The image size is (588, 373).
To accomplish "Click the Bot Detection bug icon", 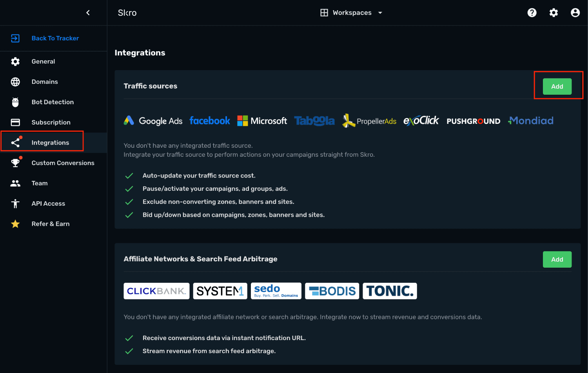I will coord(15,102).
